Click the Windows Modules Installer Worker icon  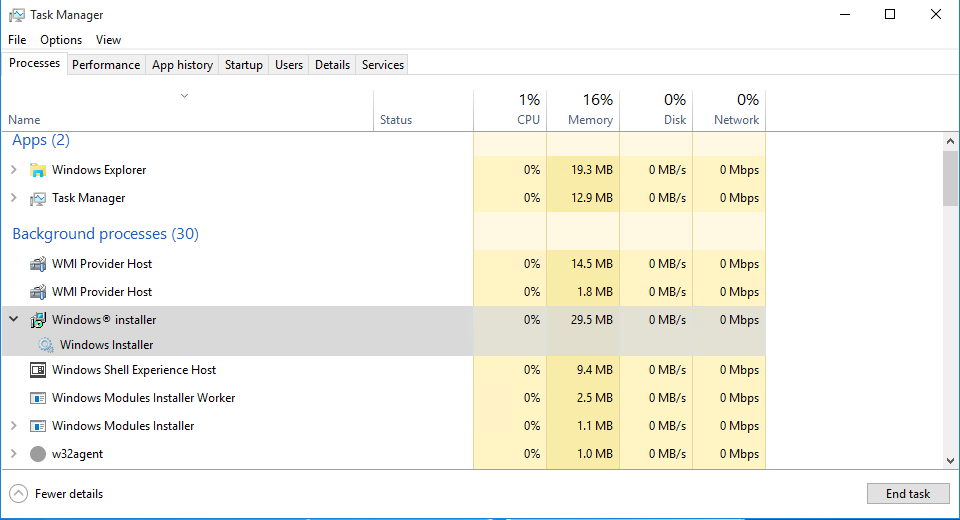coord(38,398)
